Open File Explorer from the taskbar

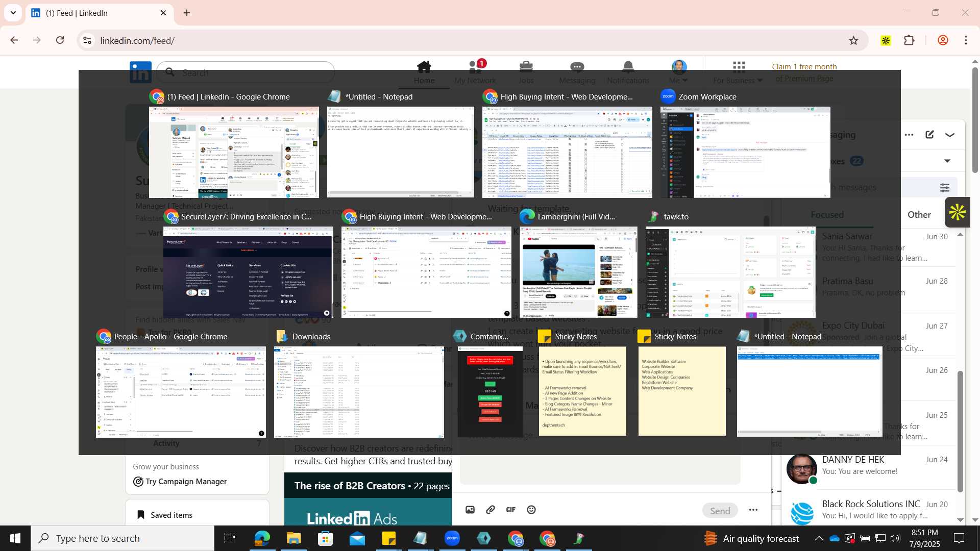click(x=293, y=538)
